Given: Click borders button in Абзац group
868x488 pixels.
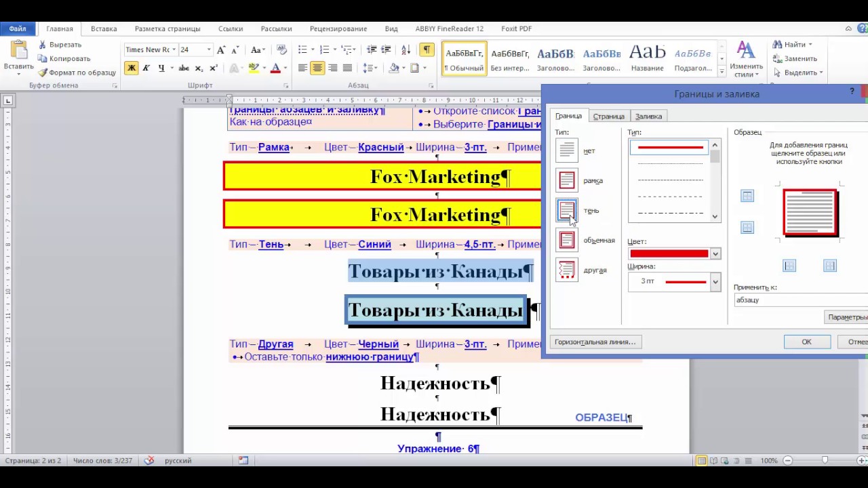Looking at the screenshot, I should [x=414, y=68].
